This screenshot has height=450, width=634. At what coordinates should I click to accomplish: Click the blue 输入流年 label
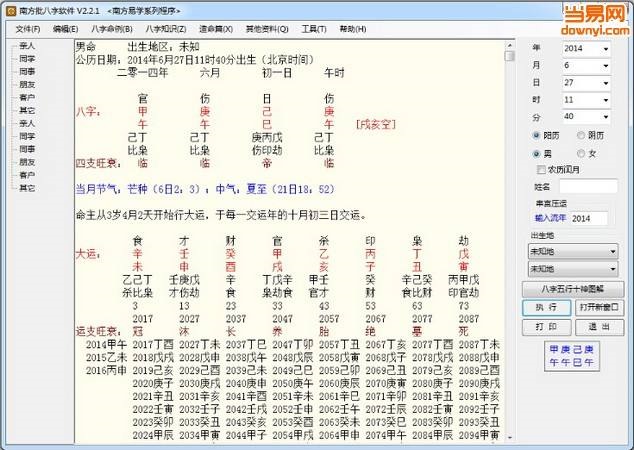click(x=550, y=218)
